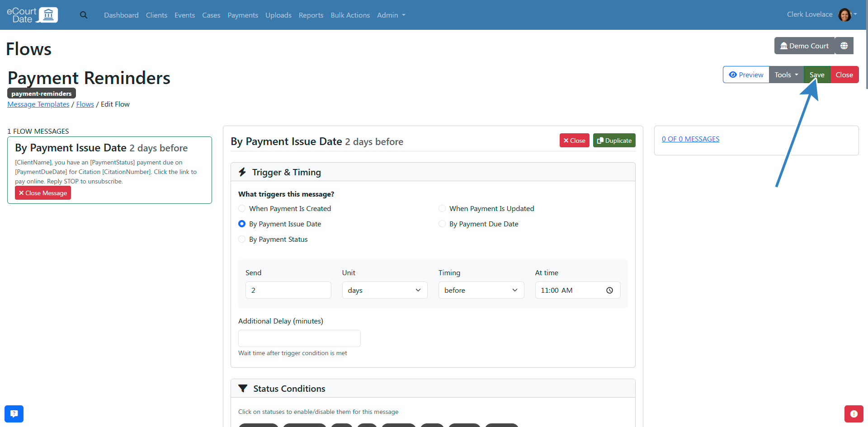Click the At time 11:00 AM field
The height and width of the screenshot is (427, 868).
click(x=577, y=290)
